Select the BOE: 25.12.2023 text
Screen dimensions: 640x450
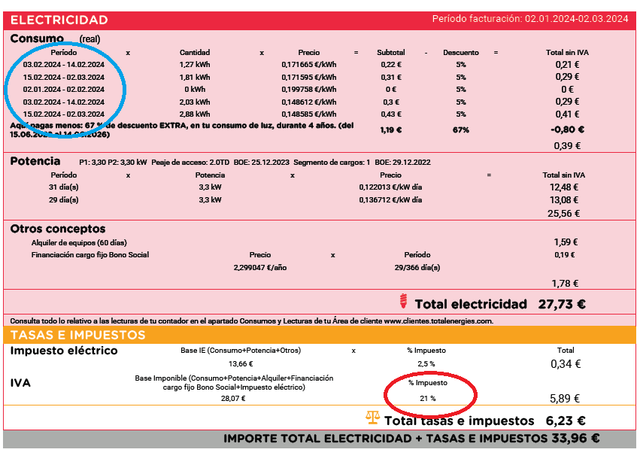(x=262, y=163)
